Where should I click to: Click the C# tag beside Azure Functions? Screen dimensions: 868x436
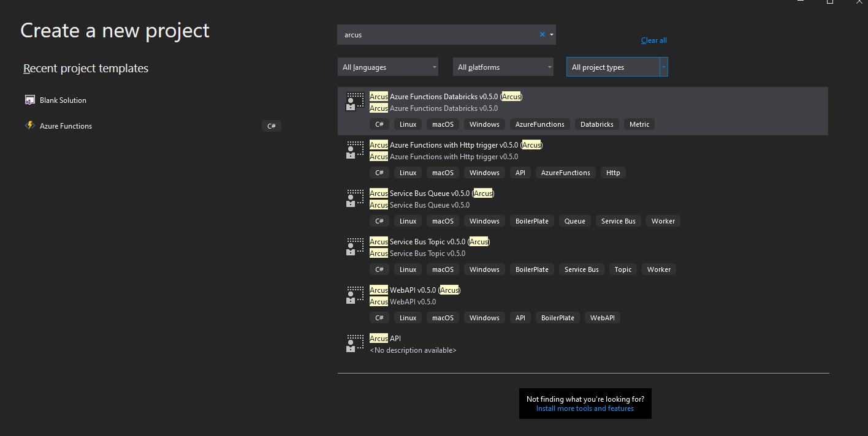272,126
